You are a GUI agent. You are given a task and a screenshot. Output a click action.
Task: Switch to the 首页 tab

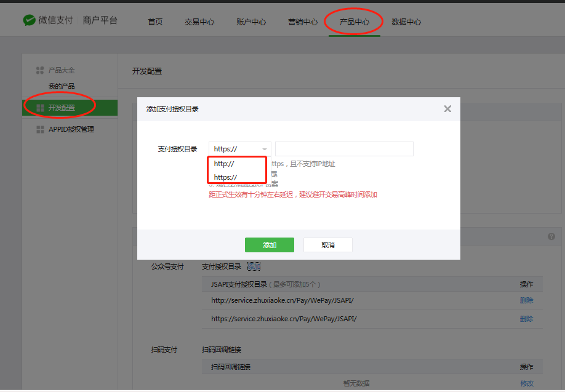click(x=155, y=21)
